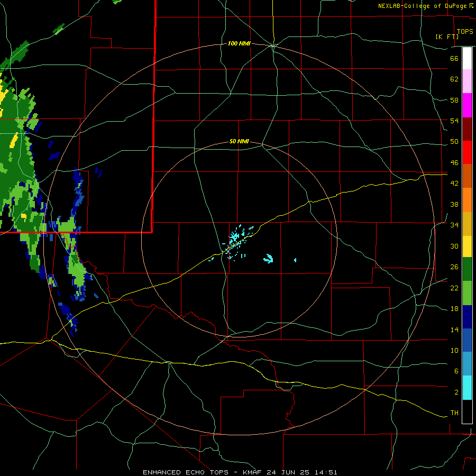This screenshot has height=476, width=476.
Task: Click the NEXLAB-College of DuPage label
Action: (423, 6)
